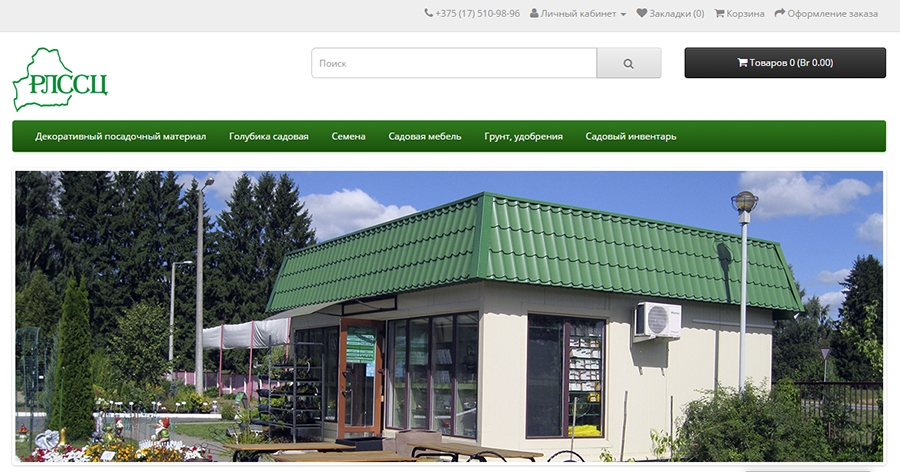Click the garden shop banner image
Screen dimensions: 900x472
449,316
